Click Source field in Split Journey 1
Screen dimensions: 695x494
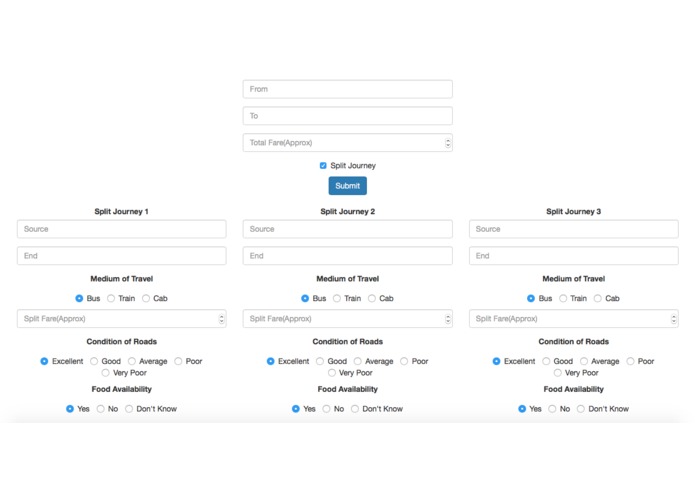[121, 229]
